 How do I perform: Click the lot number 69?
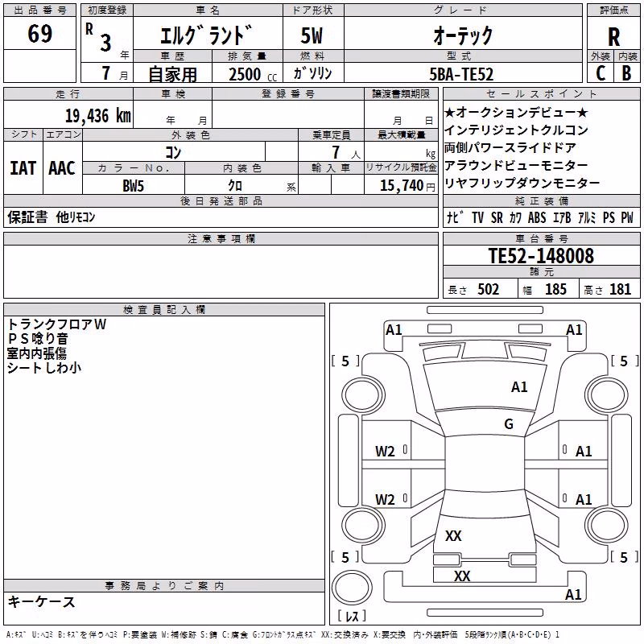coord(39,33)
